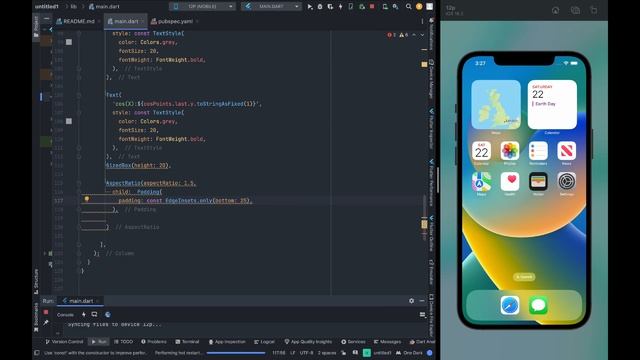Open Safari in iPhone dock
The width and height of the screenshot is (640, 360).
click(x=510, y=305)
